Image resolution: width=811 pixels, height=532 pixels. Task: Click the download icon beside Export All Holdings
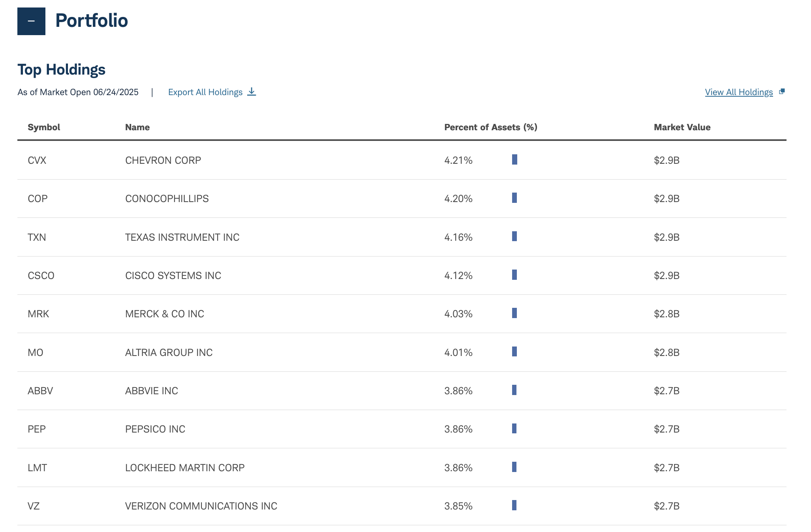click(252, 92)
